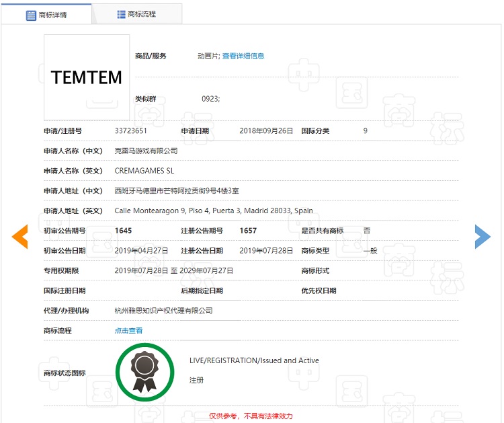The image size is (504, 423).
Task: Click agency name 杭州雅思知识产权代理有限公司
Action: [x=164, y=311]
